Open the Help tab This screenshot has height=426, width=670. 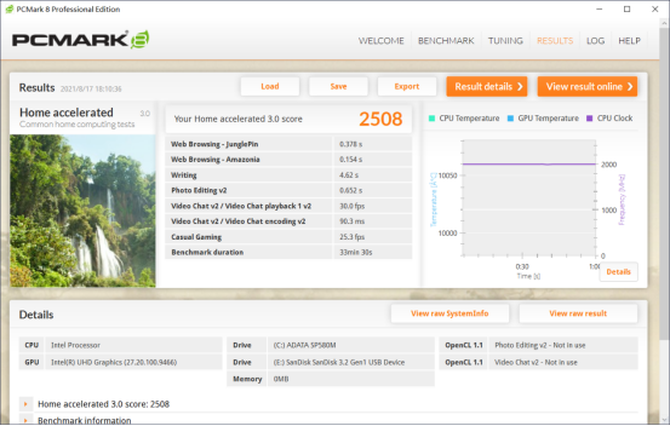[629, 41]
